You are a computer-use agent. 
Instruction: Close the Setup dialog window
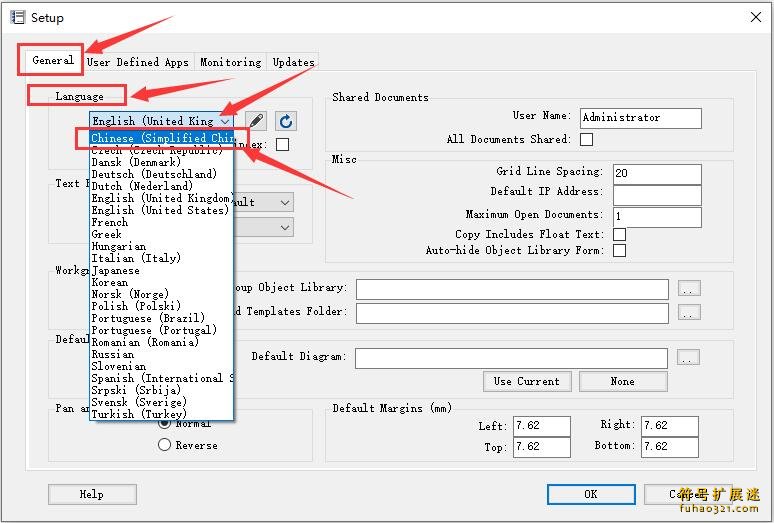[x=755, y=17]
